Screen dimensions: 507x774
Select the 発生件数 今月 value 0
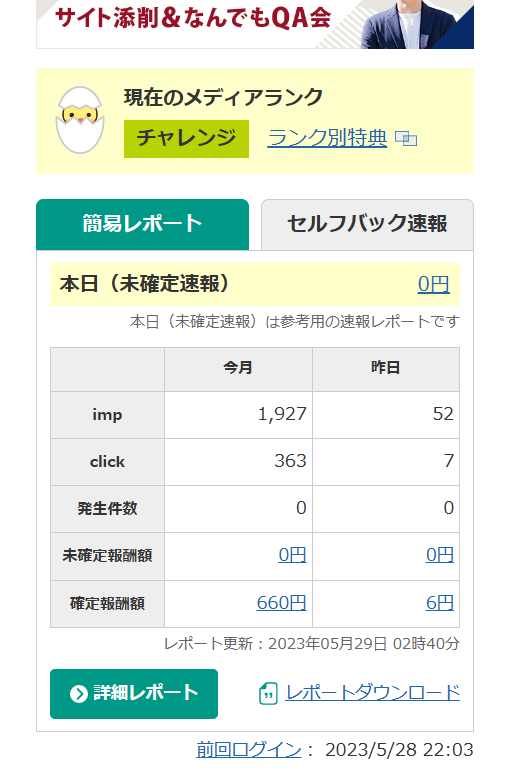coord(301,508)
